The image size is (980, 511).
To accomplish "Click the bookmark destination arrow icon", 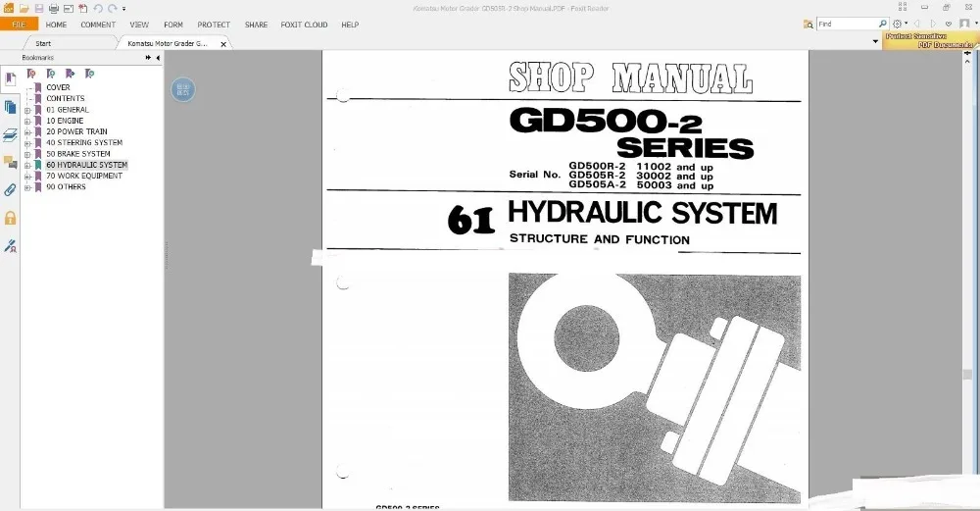I will (x=70, y=74).
